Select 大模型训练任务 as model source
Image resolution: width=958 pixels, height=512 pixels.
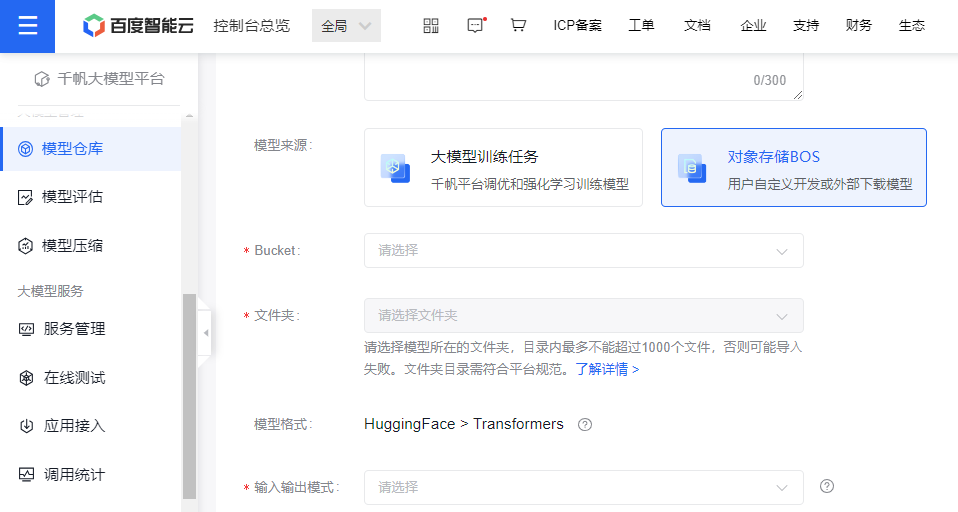pos(503,168)
